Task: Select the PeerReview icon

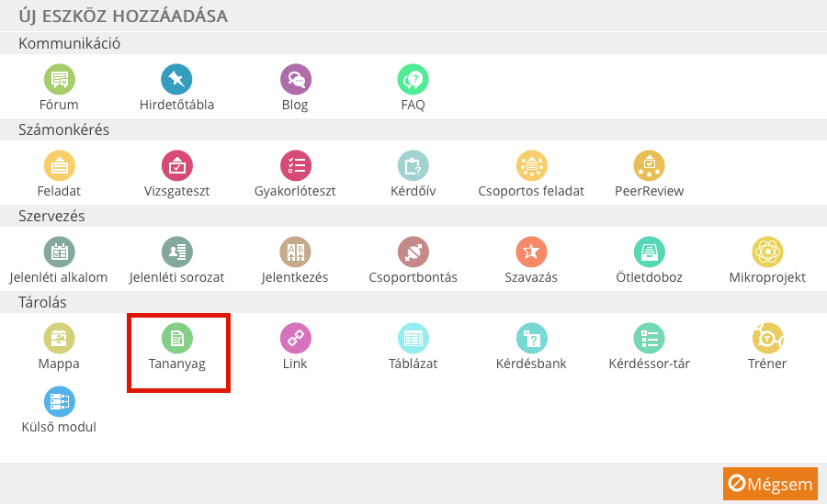Action: (x=649, y=166)
